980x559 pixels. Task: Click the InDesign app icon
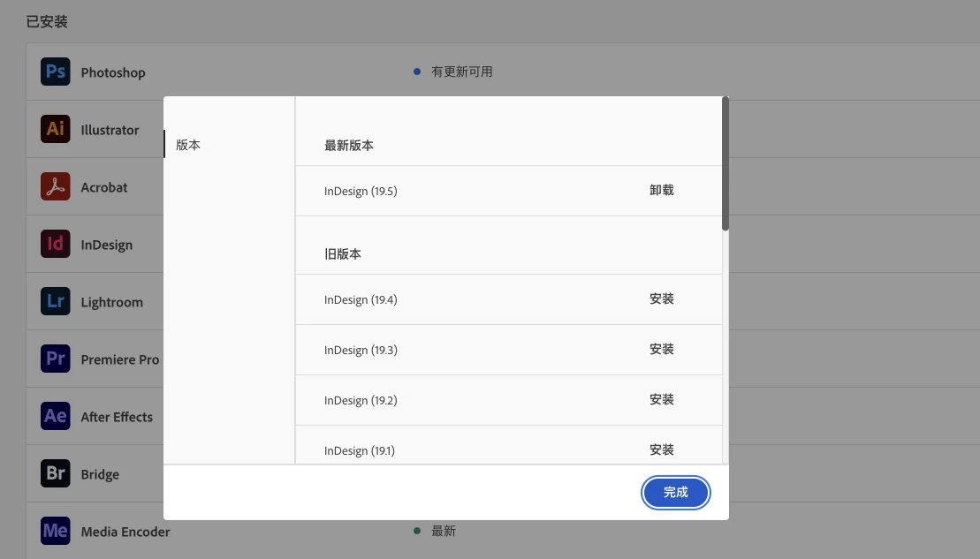[x=55, y=245]
